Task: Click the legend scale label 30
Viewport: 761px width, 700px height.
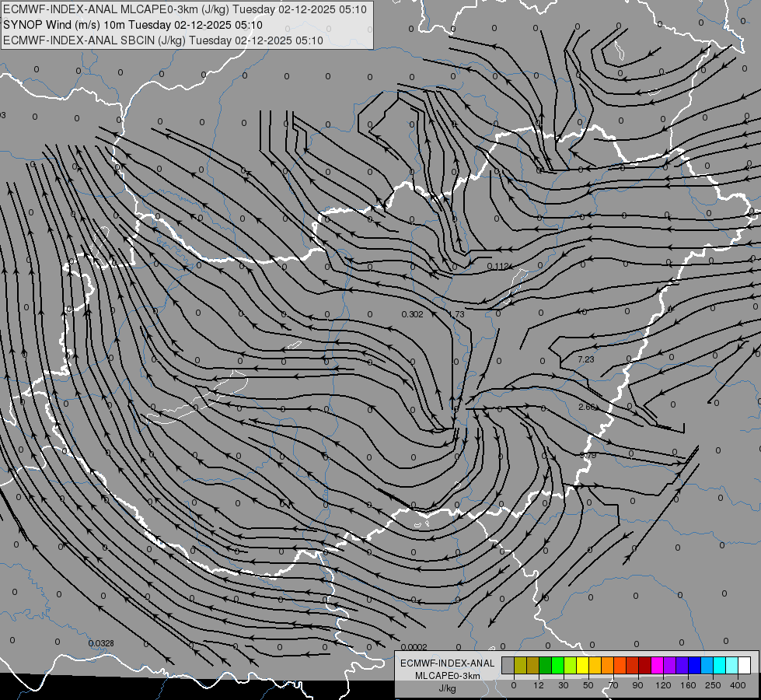Action: pyautogui.click(x=564, y=685)
